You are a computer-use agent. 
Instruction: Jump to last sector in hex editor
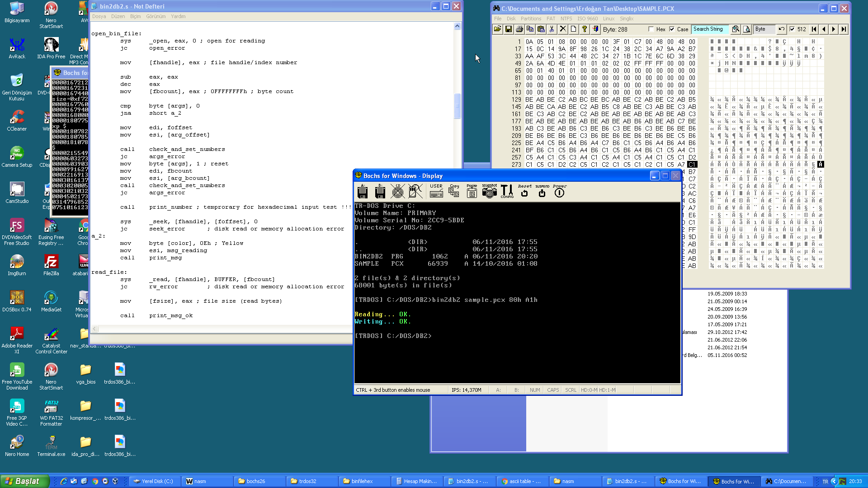[x=844, y=29]
